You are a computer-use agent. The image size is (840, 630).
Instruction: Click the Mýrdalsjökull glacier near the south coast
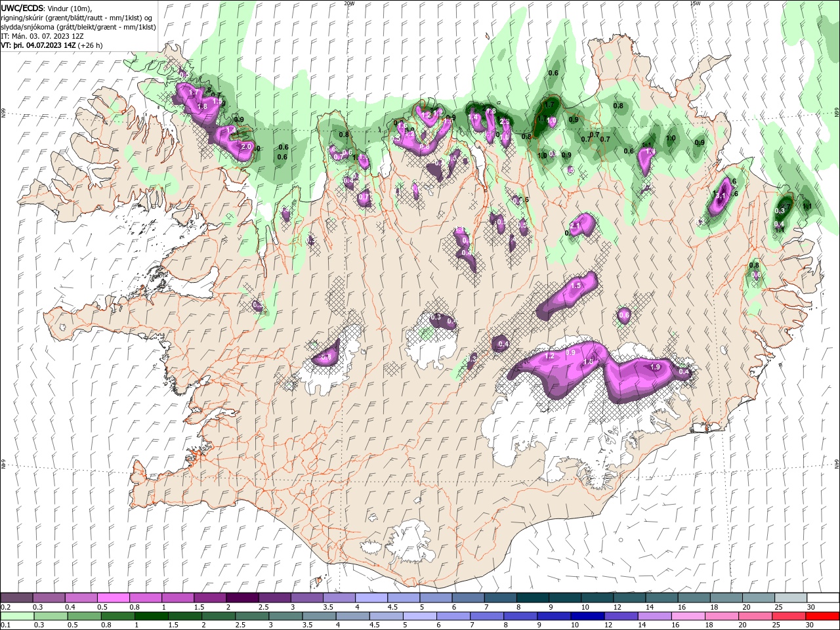pos(408,542)
